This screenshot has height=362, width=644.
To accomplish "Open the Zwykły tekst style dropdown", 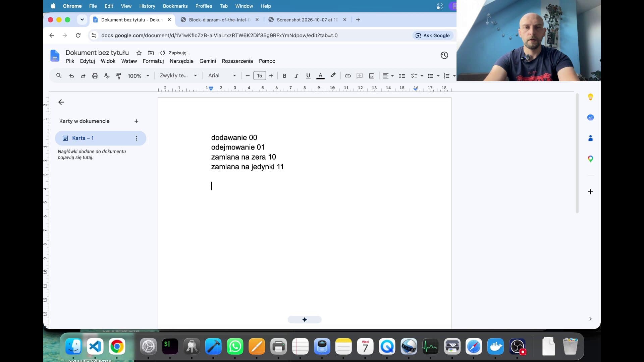I will pyautogui.click(x=178, y=75).
